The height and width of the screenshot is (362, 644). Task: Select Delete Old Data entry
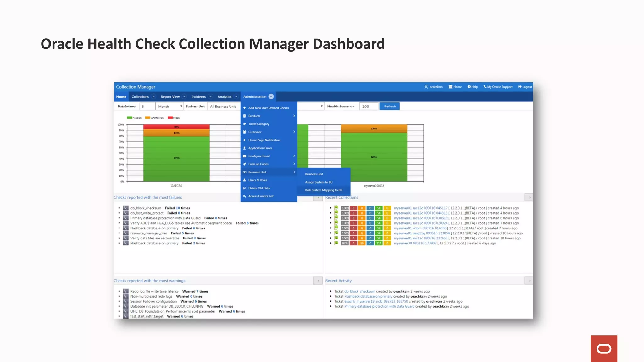[x=269, y=188]
